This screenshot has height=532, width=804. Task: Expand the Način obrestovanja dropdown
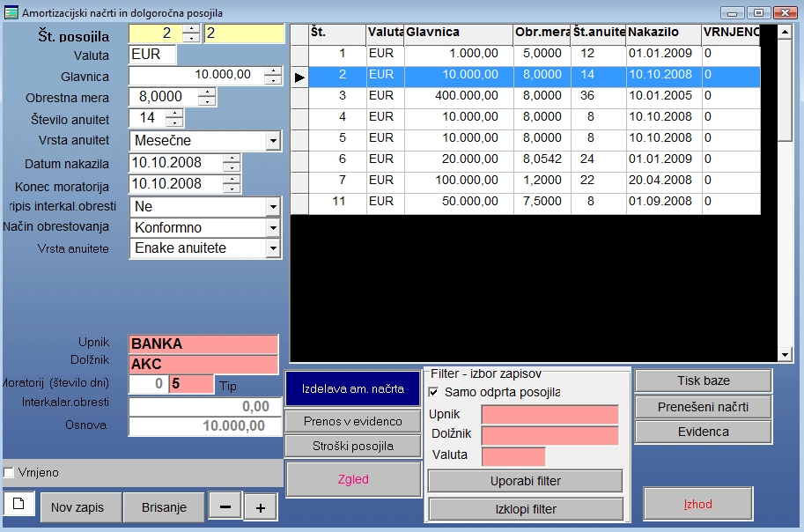(273, 228)
